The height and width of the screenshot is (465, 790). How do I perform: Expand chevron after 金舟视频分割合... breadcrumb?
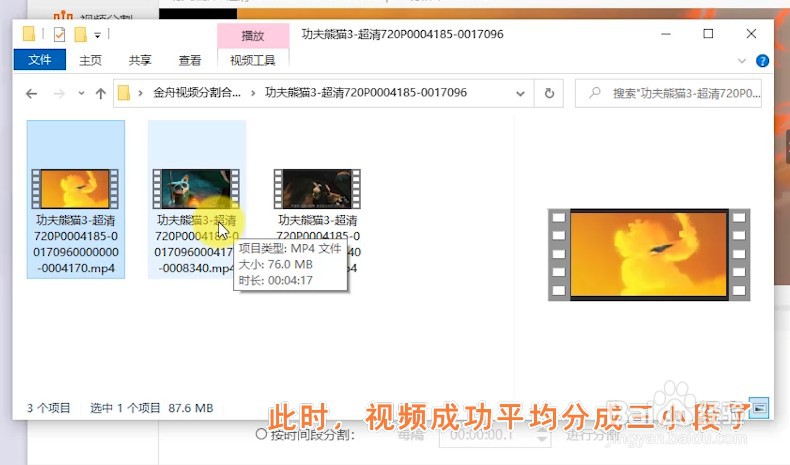[x=253, y=93]
